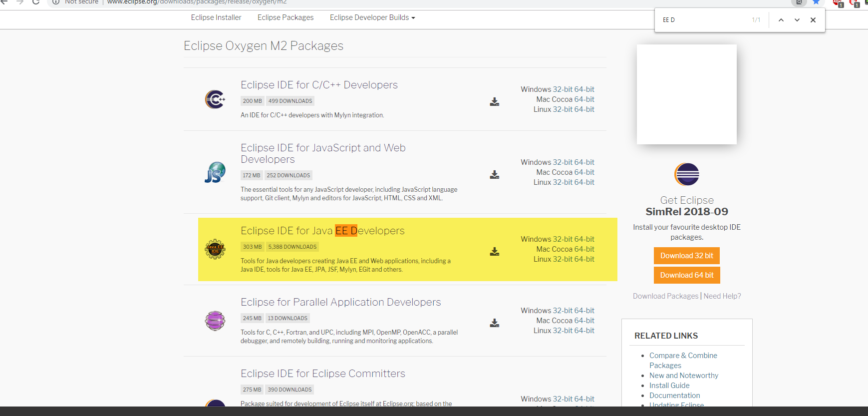Click the JavaScript and Web Developers download icon

pyautogui.click(x=495, y=175)
